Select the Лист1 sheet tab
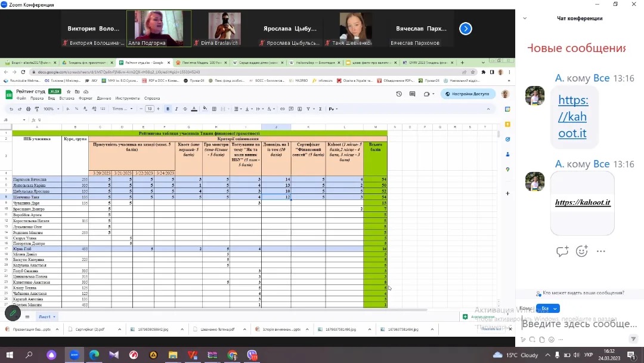644x363 pixels. (x=46, y=316)
